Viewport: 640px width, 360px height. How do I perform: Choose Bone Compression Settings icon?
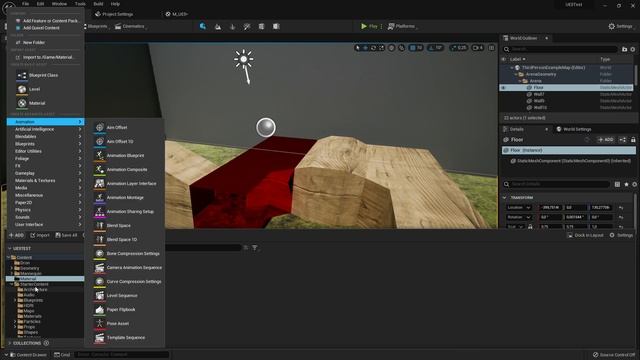99,253
